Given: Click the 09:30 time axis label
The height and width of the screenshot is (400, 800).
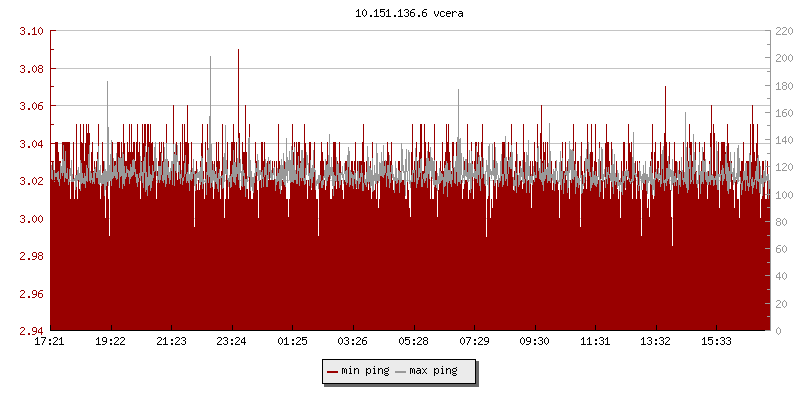Looking at the screenshot, I should click(534, 342).
